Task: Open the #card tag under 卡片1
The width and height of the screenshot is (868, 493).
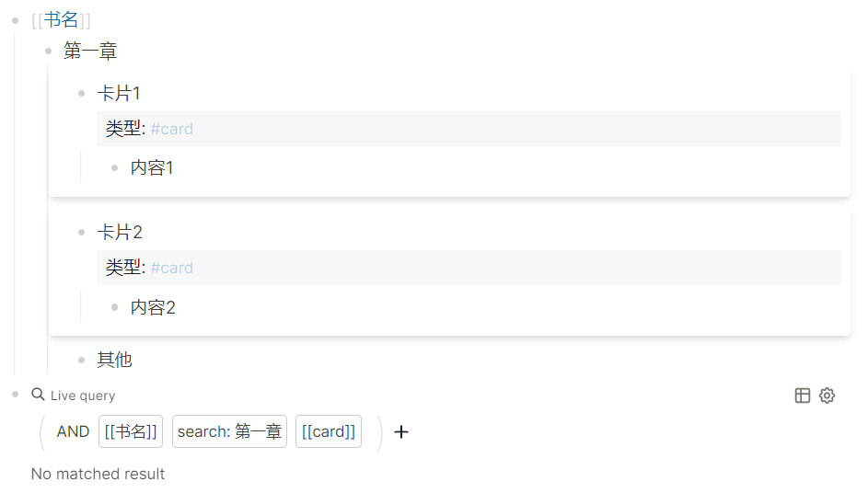Action: pyautogui.click(x=171, y=129)
